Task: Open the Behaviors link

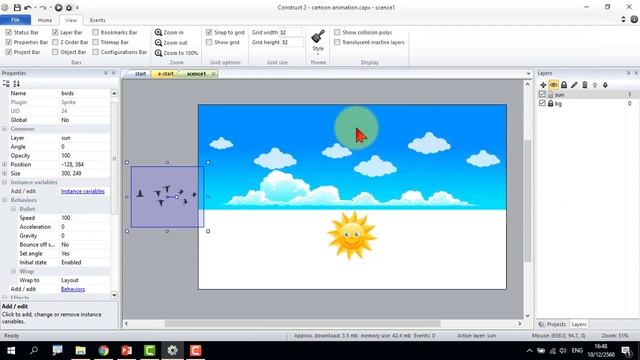Action: point(73,289)
